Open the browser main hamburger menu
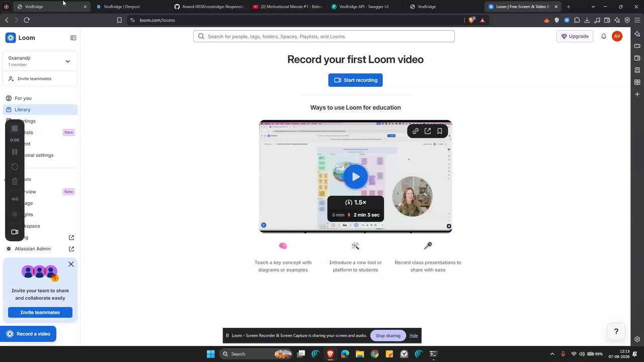This screenshot has height=362, width=644. click(637, 20)
